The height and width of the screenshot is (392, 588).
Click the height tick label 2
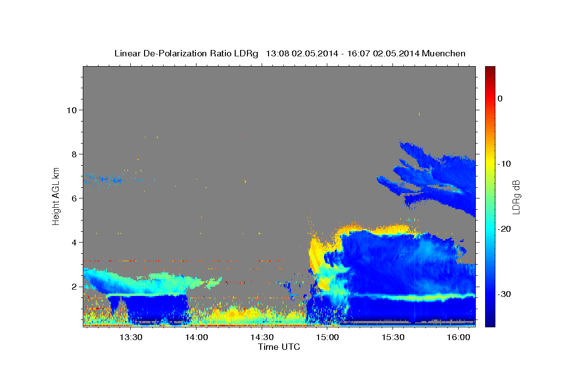click(x=75, y=287)
